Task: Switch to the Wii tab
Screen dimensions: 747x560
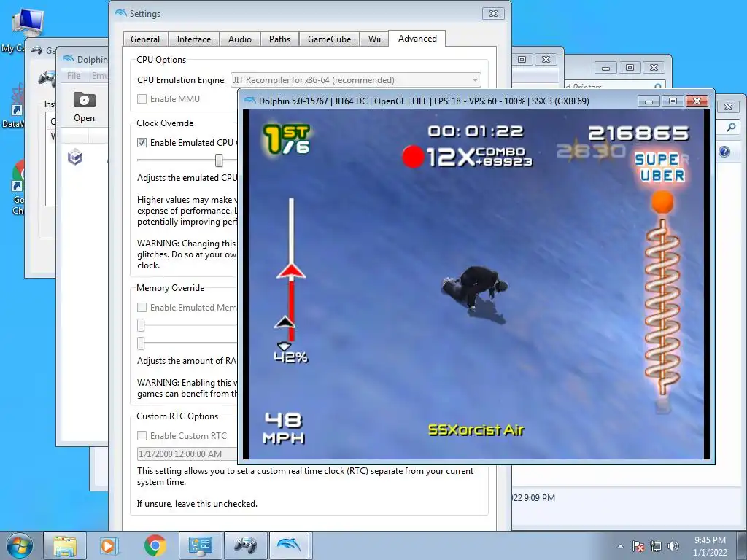Action: tap(374, 39)
